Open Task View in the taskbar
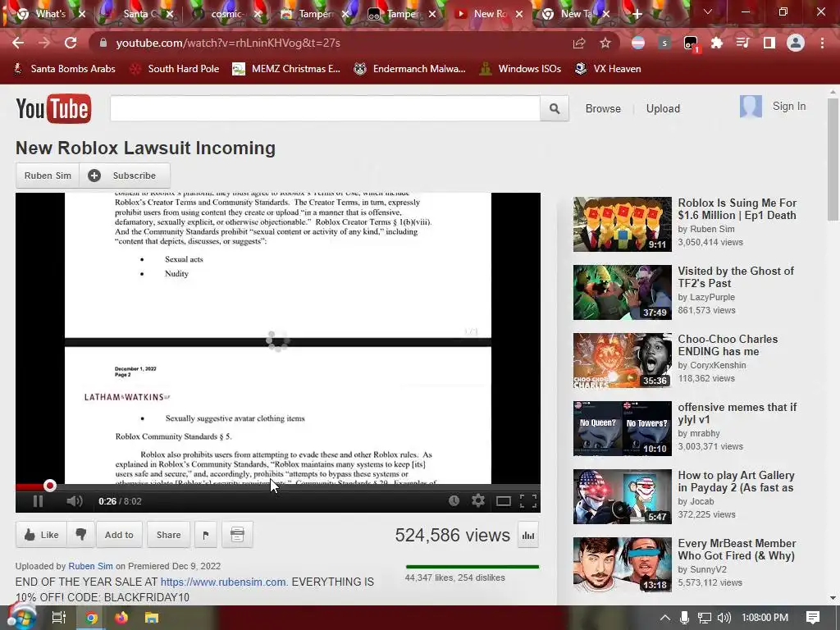Image resolution: width=840 pixels, height=630 pixels. point(58,618)
